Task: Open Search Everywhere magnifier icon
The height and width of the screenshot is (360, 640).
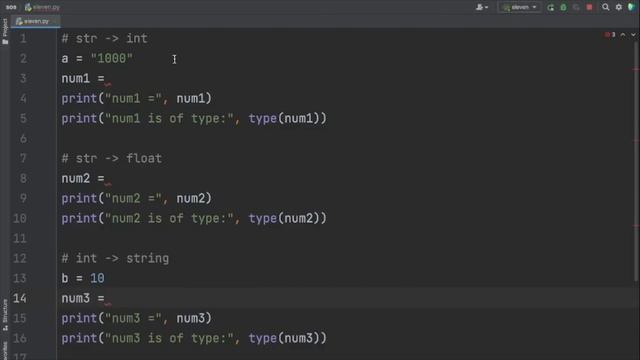Action: tap(606, 7)
